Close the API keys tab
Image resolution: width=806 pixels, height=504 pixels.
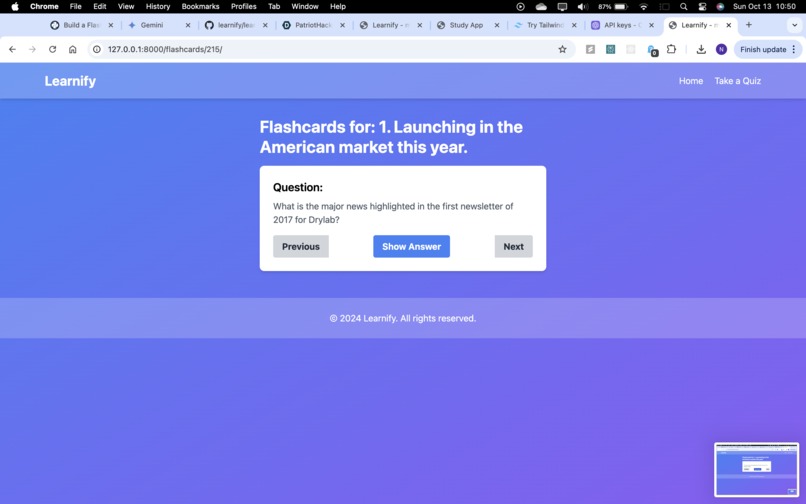pos(651,25)
